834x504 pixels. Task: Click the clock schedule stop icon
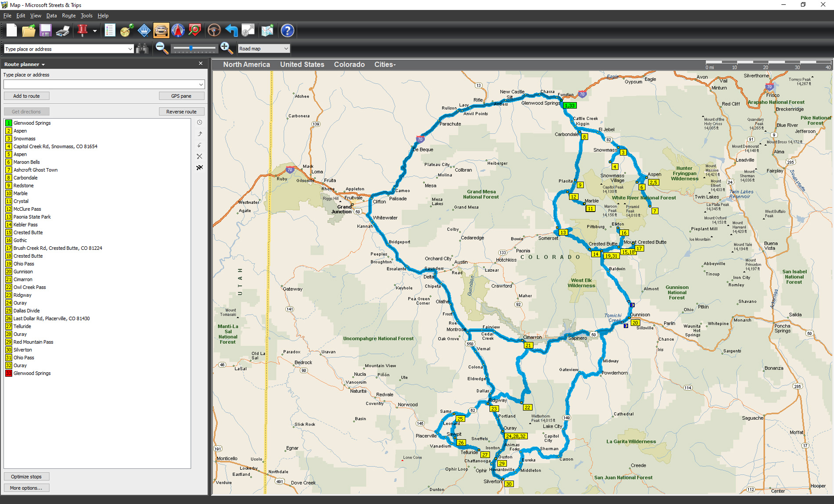point(200,122)
